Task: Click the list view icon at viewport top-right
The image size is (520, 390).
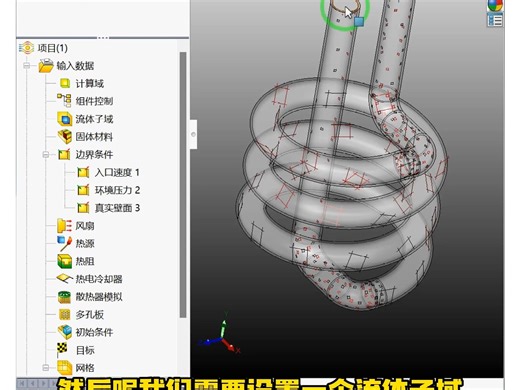Action: coord(495,21)
